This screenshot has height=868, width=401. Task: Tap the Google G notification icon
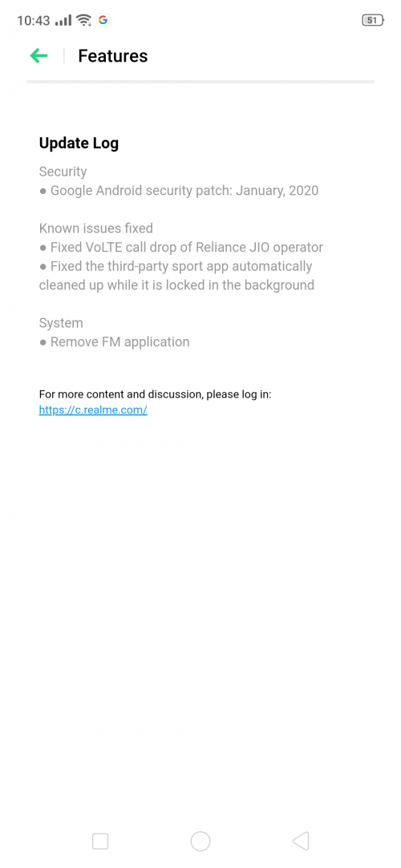103,20
